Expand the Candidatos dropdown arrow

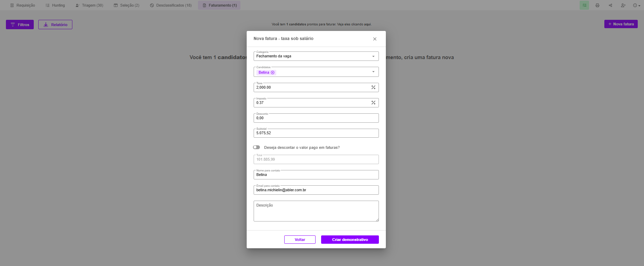373,72
